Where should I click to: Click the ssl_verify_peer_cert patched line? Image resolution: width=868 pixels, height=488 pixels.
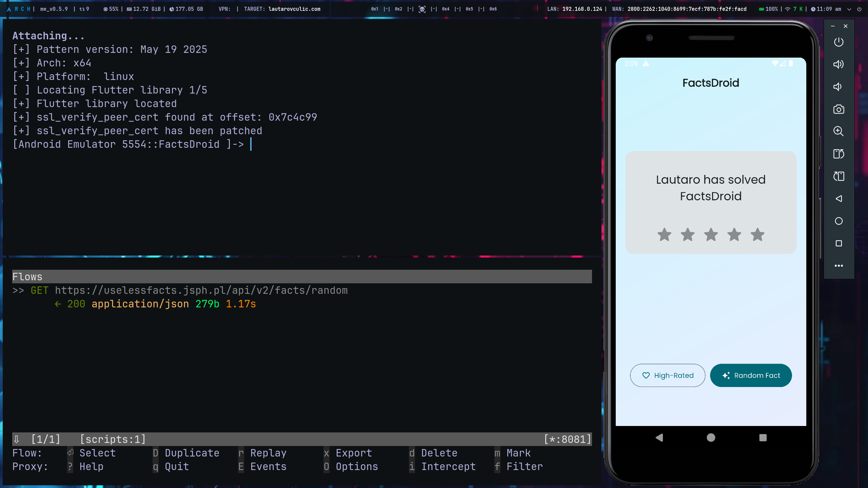coord(137,131)
